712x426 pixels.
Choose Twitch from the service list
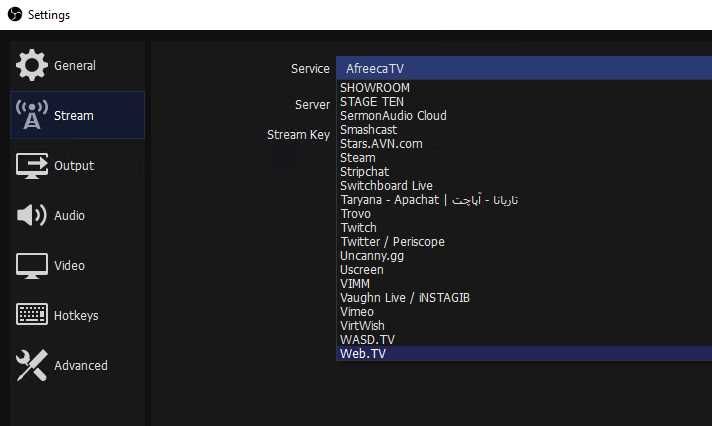click(358, 228)
